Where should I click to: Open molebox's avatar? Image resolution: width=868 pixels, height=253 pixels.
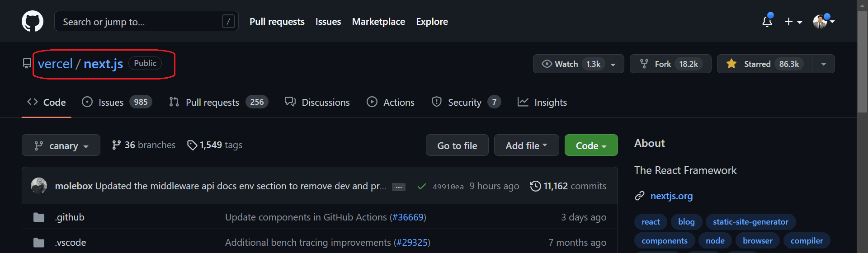click(x=39, y=186)
